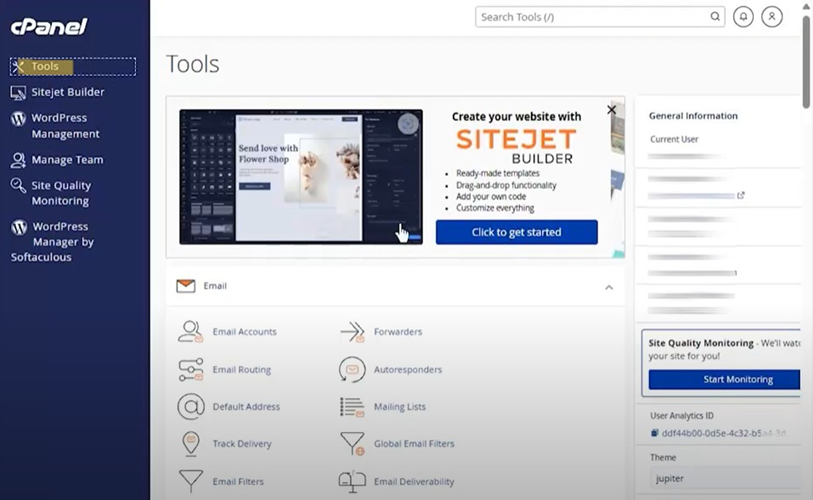Click the notifications bell icon
The image size is (813, 500).
tap(743, 17)
